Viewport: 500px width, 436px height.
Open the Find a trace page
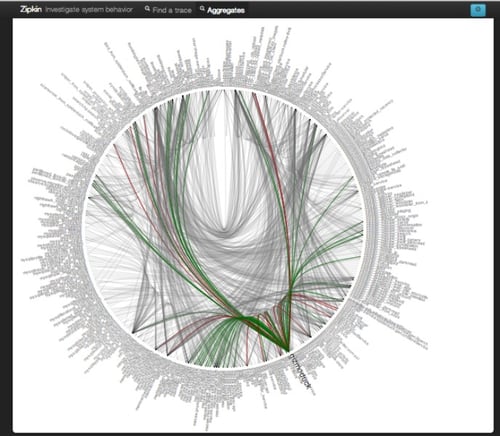(x=172, y=10)
